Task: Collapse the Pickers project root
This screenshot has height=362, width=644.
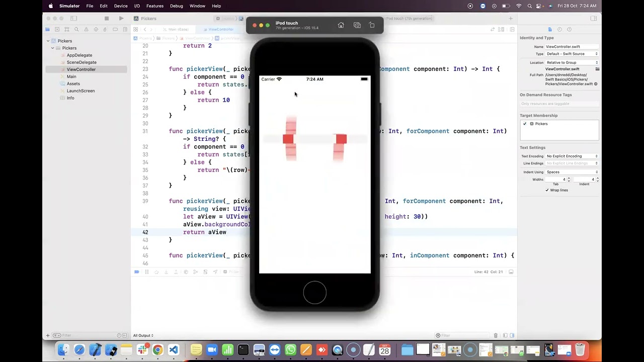Action: click(48, 41)
